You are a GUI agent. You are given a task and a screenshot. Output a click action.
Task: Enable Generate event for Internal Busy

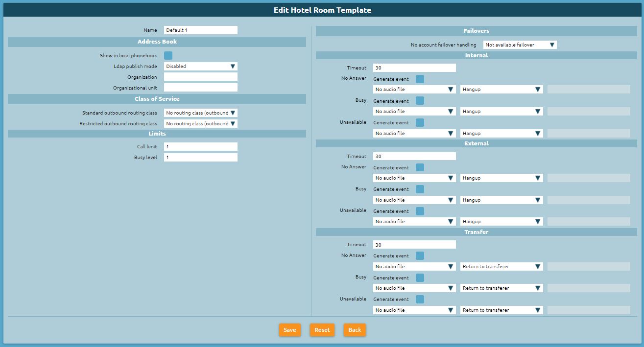[420, 101]
